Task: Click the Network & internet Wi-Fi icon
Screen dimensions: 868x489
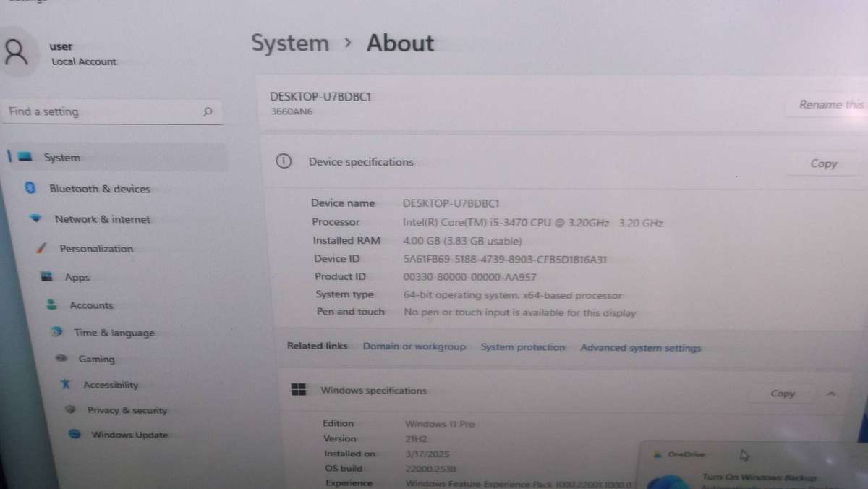Action: coord(36,218)
